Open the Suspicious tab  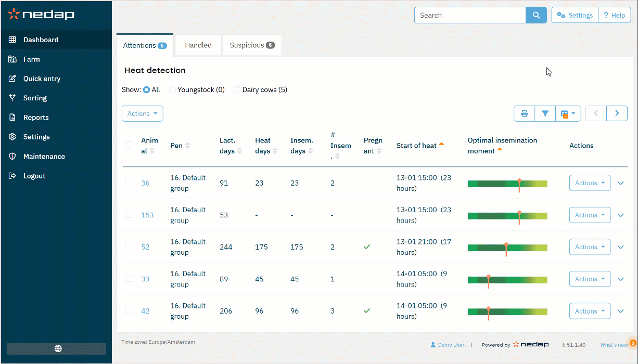click(x=252, y=45)
